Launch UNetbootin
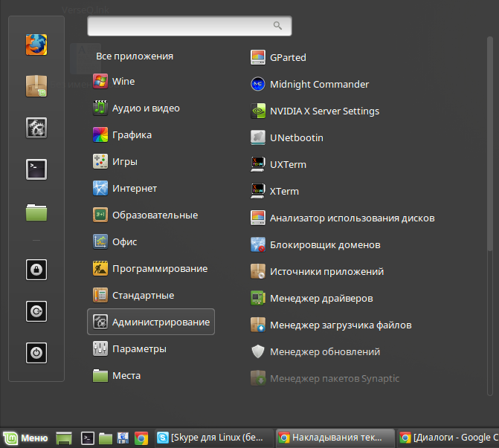Image resolution: width=499 pixels, height=448 pixels. coord(287,137)
